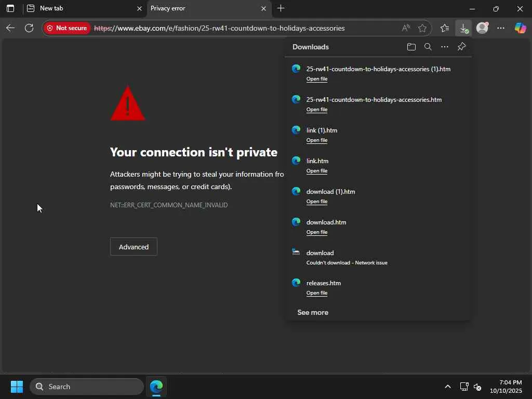Open file under releases.htm

[317, 293]
